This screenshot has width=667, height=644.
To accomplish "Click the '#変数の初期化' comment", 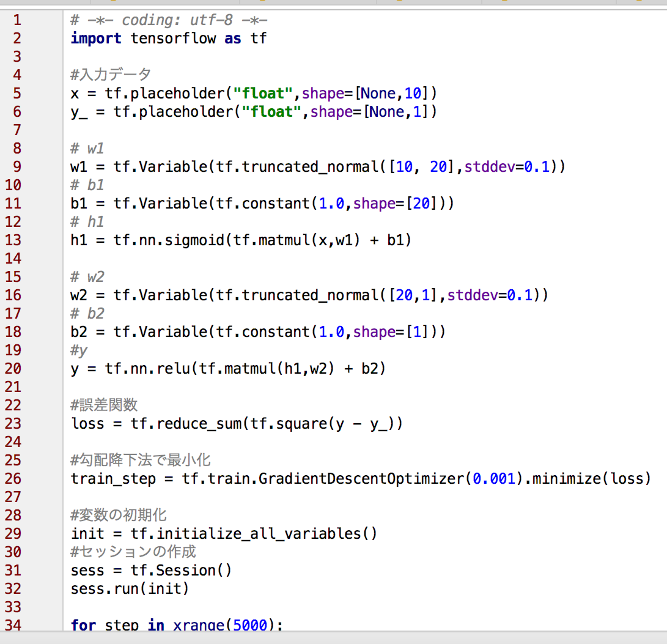I will (119, 515).
